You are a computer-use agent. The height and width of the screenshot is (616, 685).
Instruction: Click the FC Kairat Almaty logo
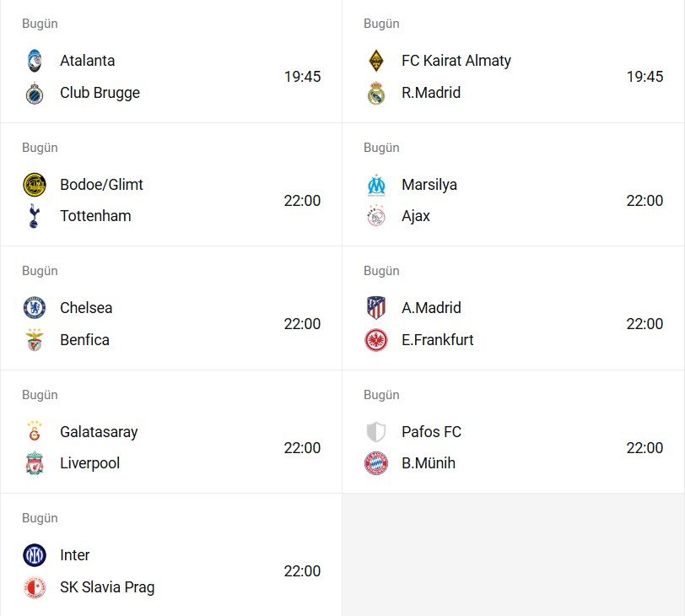click(x=376, y=61)
